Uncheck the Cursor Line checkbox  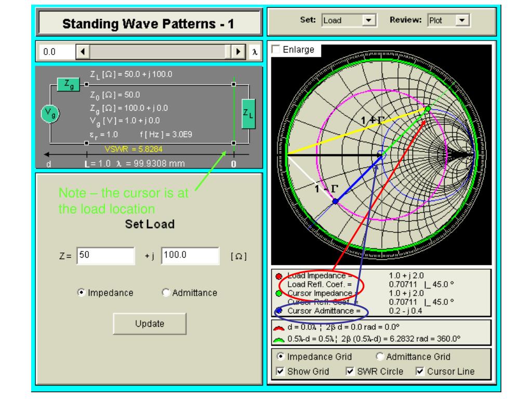click(x=420, y=371)
